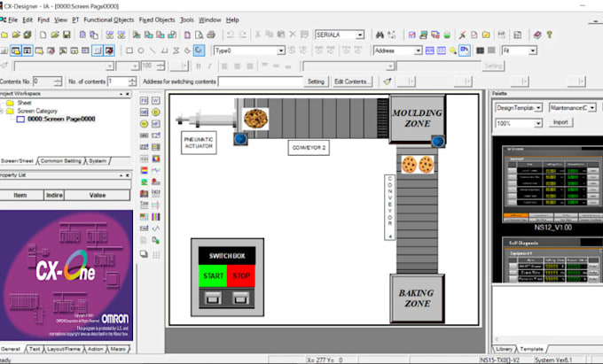The image size is (603, 364).
Task: Click the Setting button next to address field
Action: click(x=316, y=81)
